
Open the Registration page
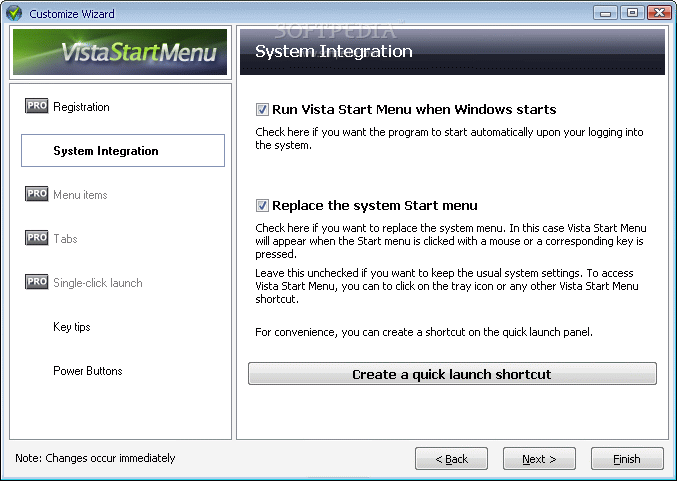[x=81, y=107]
